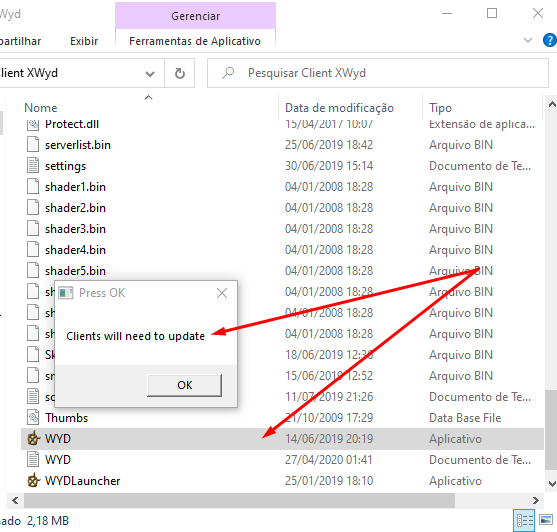Click the Pesquisar Client XWyd search field

(x=378, y=73)
